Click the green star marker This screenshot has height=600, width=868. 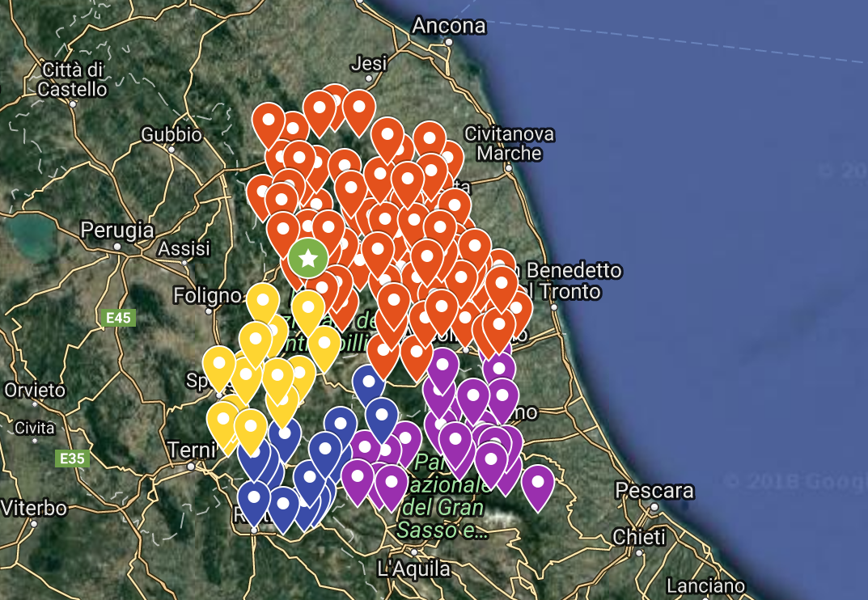tap(308, 258)
